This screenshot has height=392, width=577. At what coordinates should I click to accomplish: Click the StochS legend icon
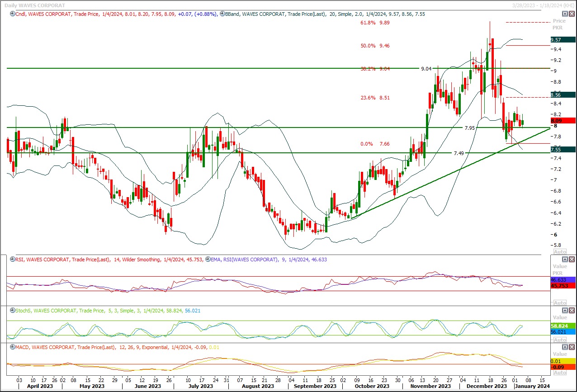(12, 311)
